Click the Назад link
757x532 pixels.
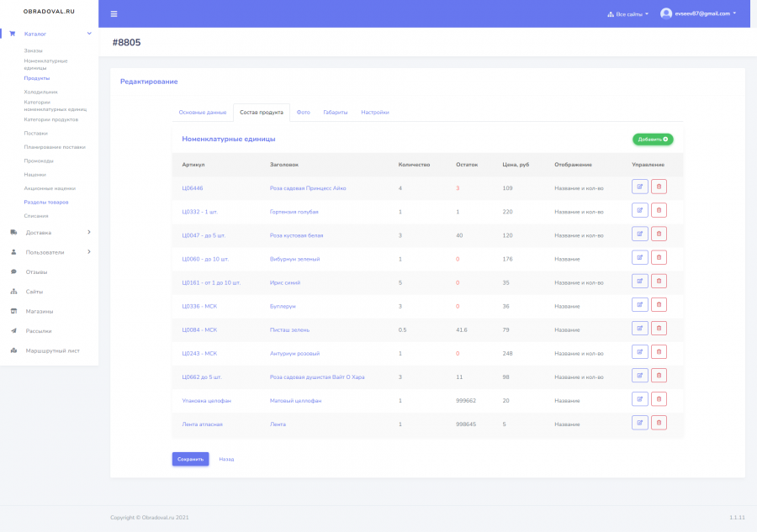(226, 459)
